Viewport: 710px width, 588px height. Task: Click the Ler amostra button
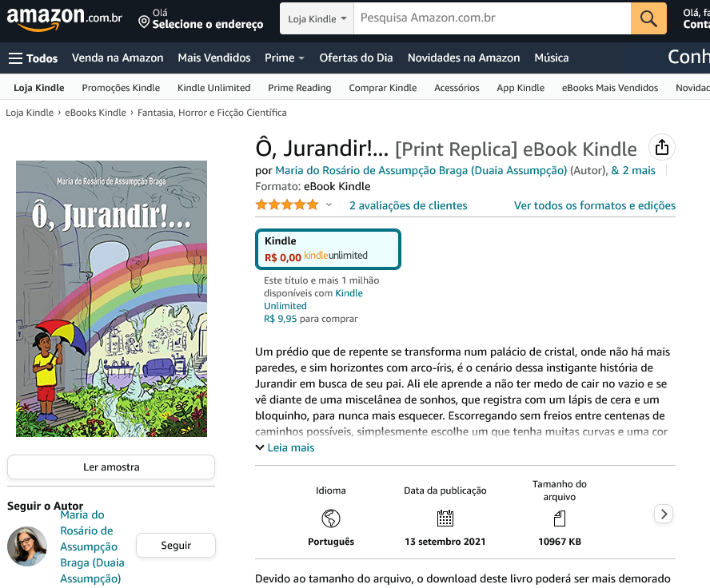tap(111, 467)
